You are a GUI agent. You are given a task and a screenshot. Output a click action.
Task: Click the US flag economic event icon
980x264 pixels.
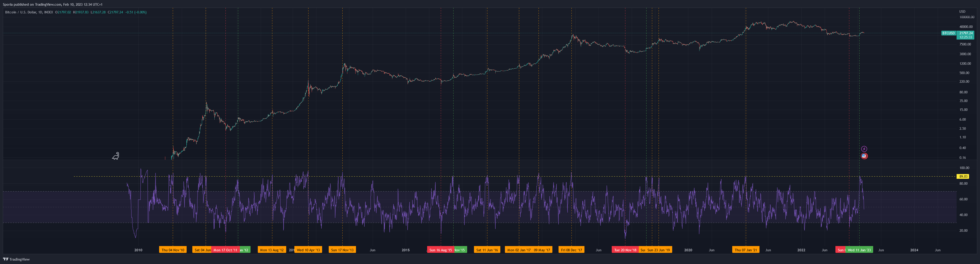[x=864, y=156]
